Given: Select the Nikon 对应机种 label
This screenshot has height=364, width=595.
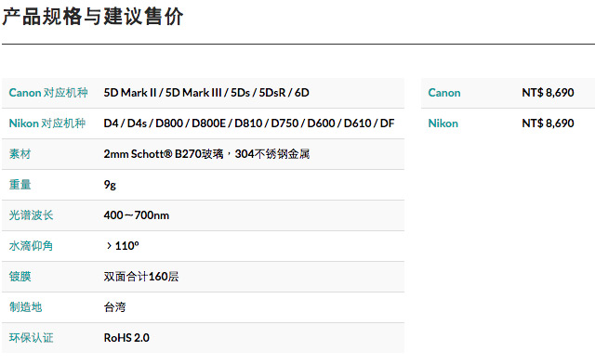Looking at the screenshot, I should (x=47, y=123).
